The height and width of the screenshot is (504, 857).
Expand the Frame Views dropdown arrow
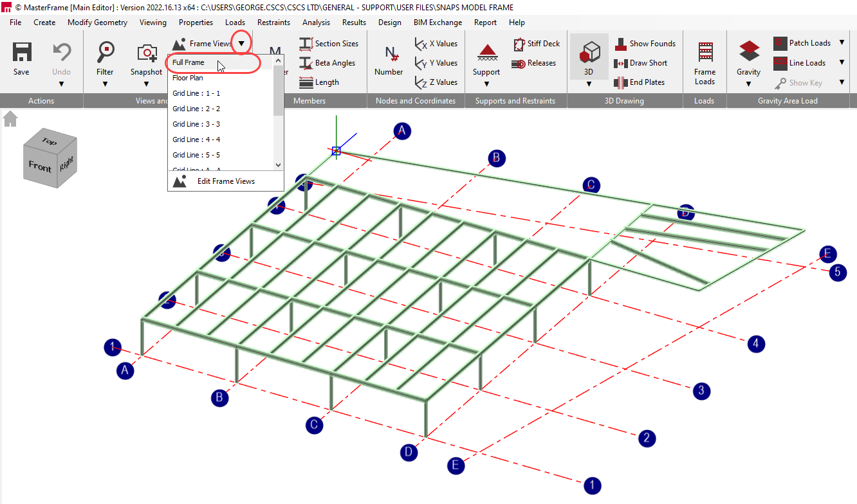point(241,44)
